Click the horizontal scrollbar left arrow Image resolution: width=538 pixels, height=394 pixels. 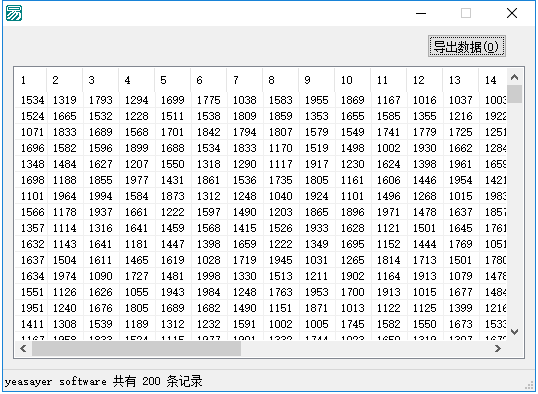point(23,349)
